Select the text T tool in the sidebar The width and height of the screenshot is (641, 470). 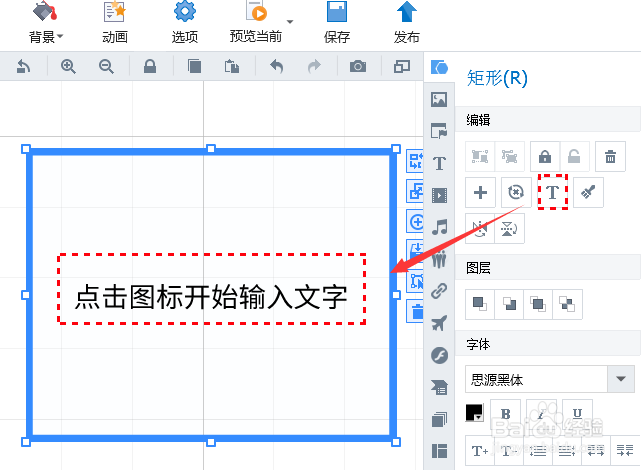[439, 163]
